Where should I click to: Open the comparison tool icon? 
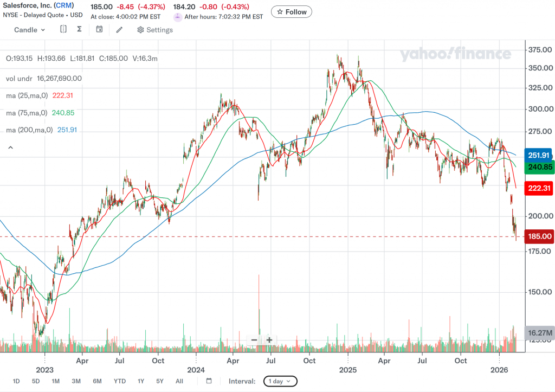63,29
